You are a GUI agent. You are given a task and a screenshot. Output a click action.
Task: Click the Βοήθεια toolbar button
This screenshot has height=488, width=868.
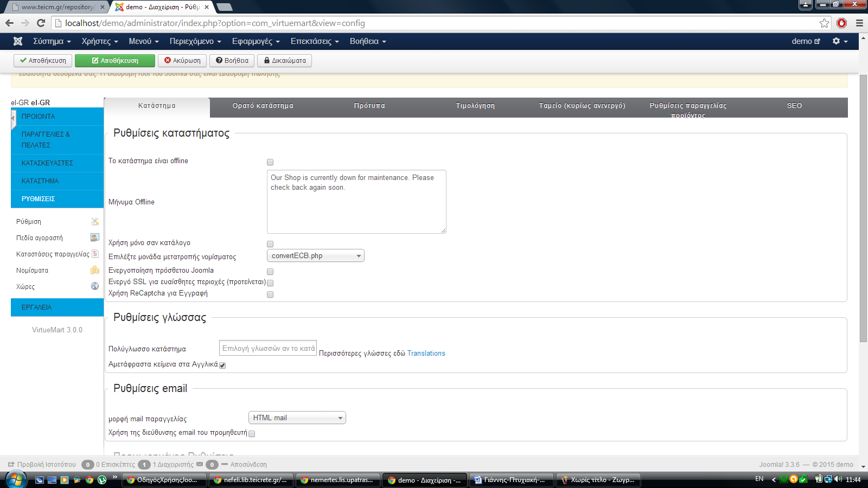coord(232,60)
